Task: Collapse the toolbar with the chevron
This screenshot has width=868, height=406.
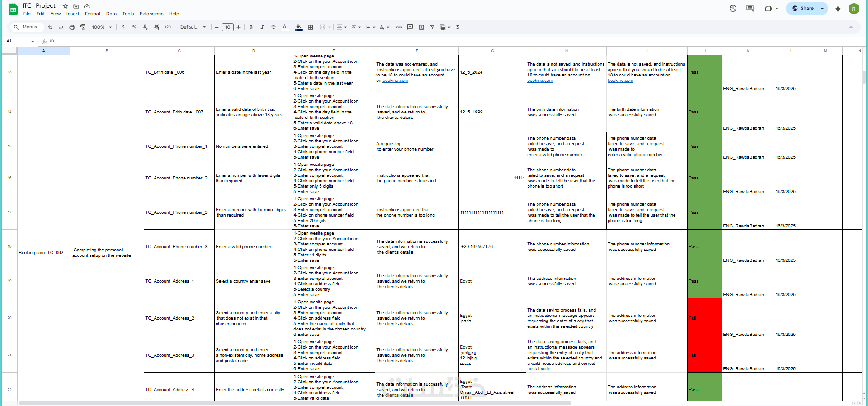Action: [x=851, y=28]
